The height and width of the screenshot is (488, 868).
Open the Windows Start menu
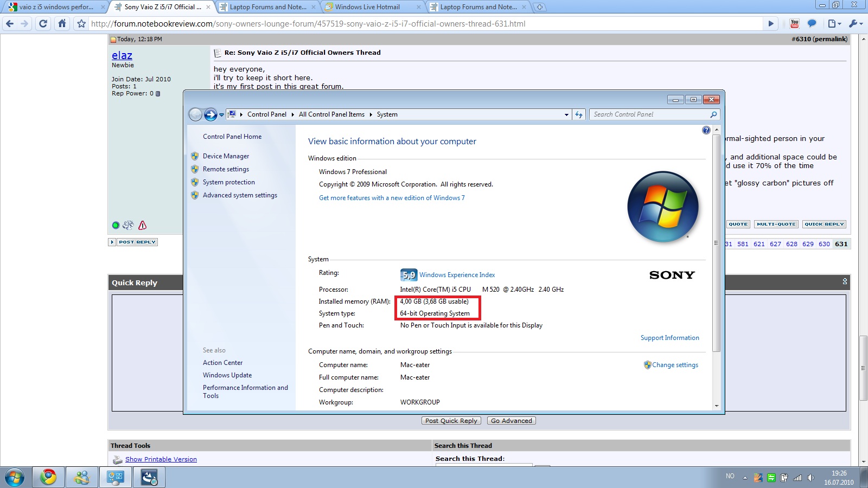[x=15, y=477]
